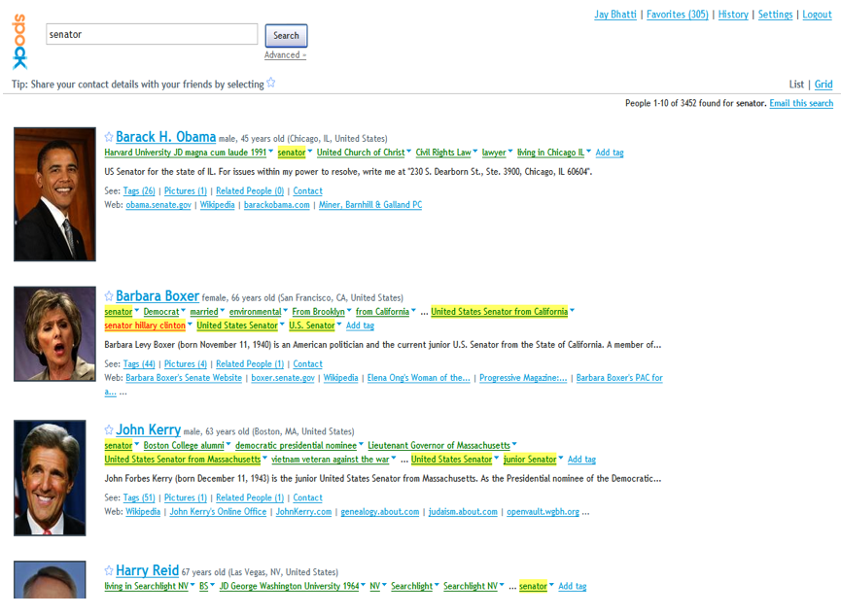Open Harry Reid profile name
This screenshot has height=616, width=841.
147,570
